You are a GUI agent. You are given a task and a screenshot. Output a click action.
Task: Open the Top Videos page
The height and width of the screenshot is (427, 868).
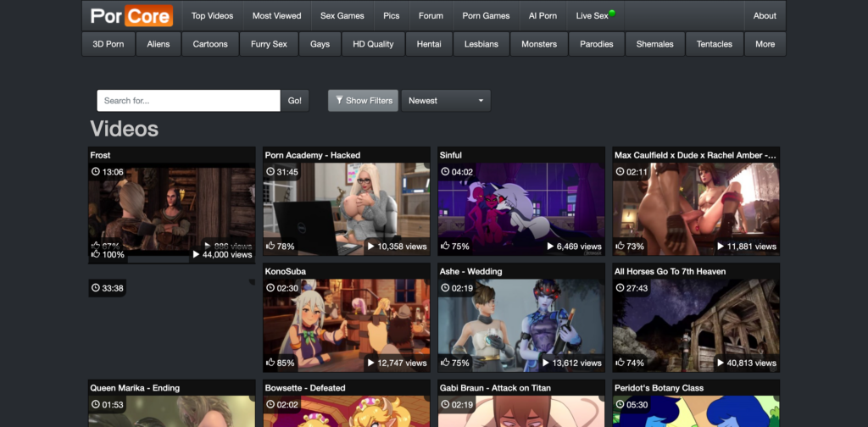213,15
